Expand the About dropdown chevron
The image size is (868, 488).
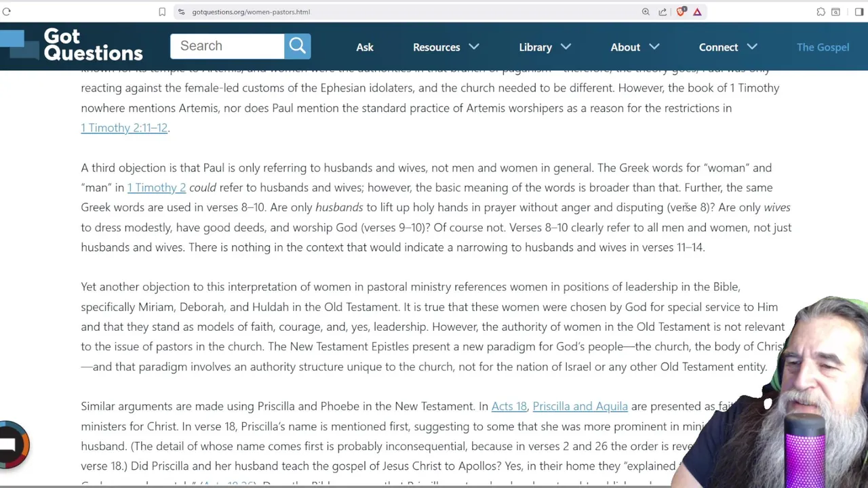click(x=654, y=47)
